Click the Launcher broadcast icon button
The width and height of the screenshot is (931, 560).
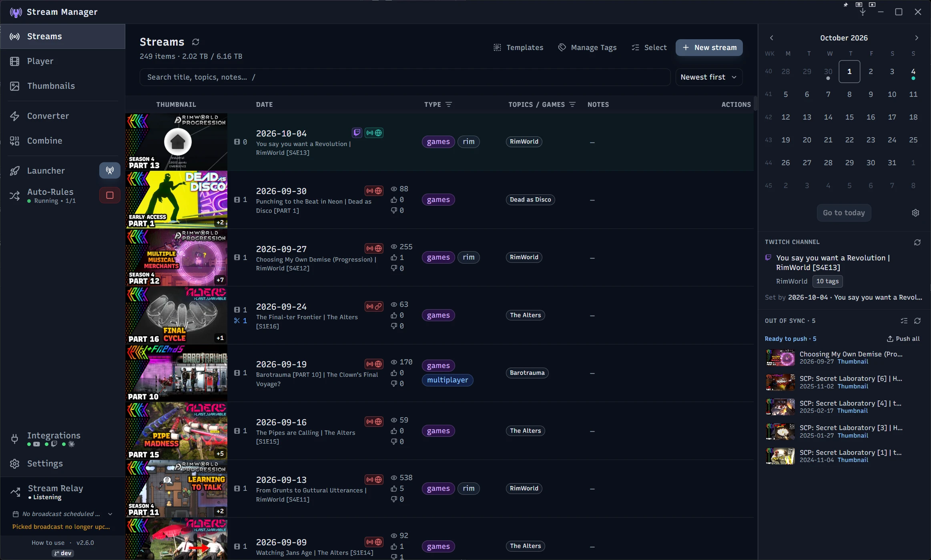pos(110,170)
